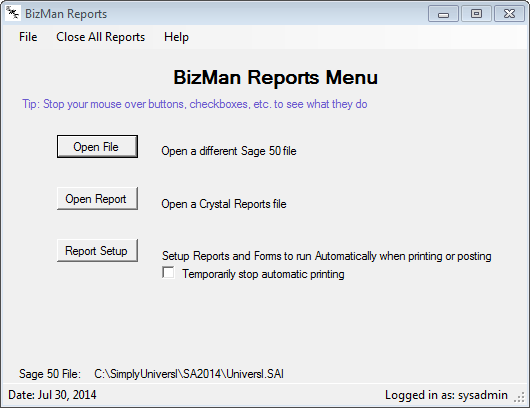This screenshot has width=530, height=408.
Task: Close the BizMan Reports window
Action: coord(509,14)
